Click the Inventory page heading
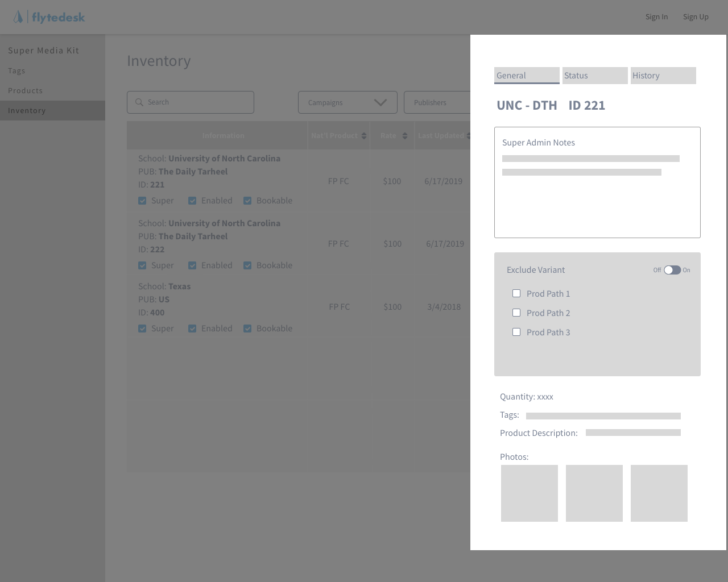 click(x=159, y=61)
